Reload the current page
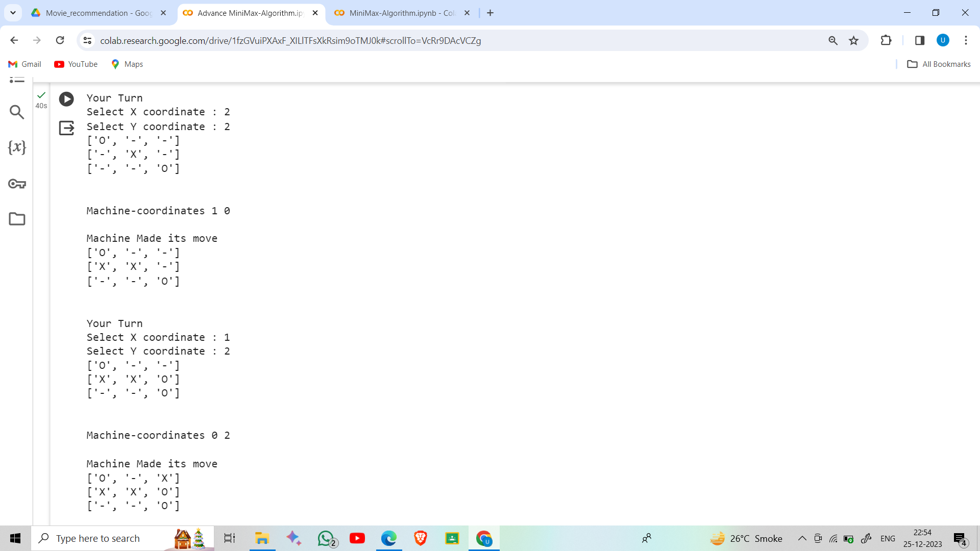Screen dimensions: 980x551 [60, 40]
